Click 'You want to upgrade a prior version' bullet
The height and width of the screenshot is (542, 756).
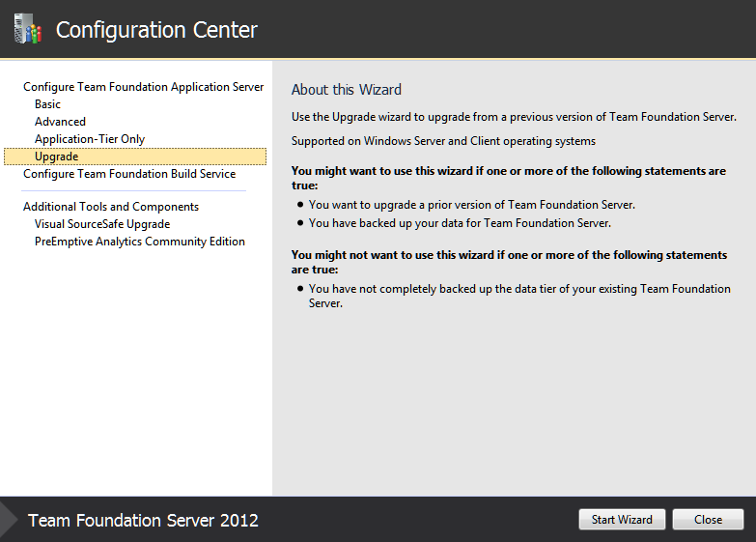tap(471, 205)
